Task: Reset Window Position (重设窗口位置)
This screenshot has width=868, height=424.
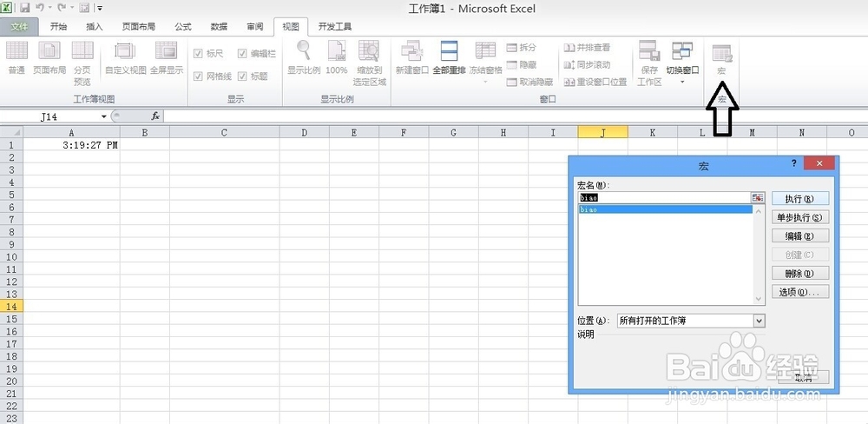Action: 595,82
